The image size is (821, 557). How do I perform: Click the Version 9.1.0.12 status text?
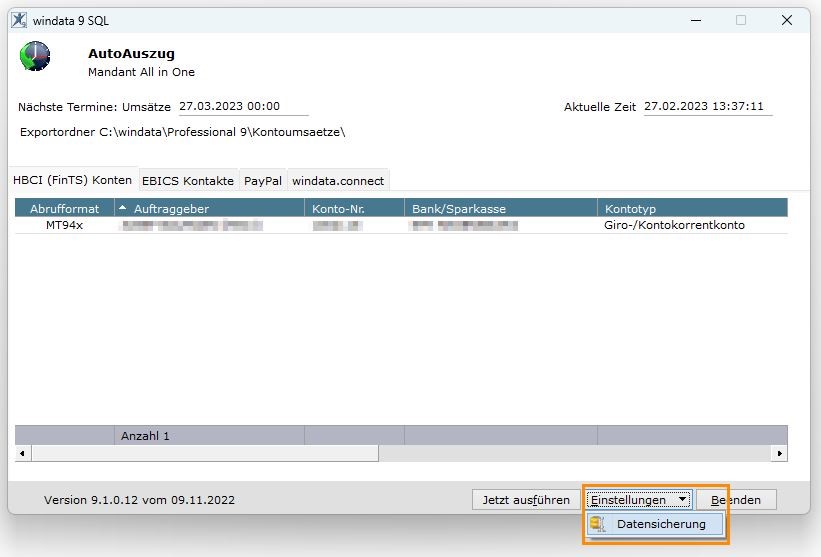139,500
